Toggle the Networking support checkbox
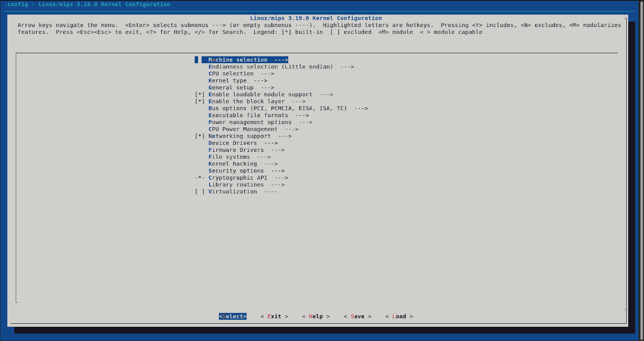 click(200, 136)
